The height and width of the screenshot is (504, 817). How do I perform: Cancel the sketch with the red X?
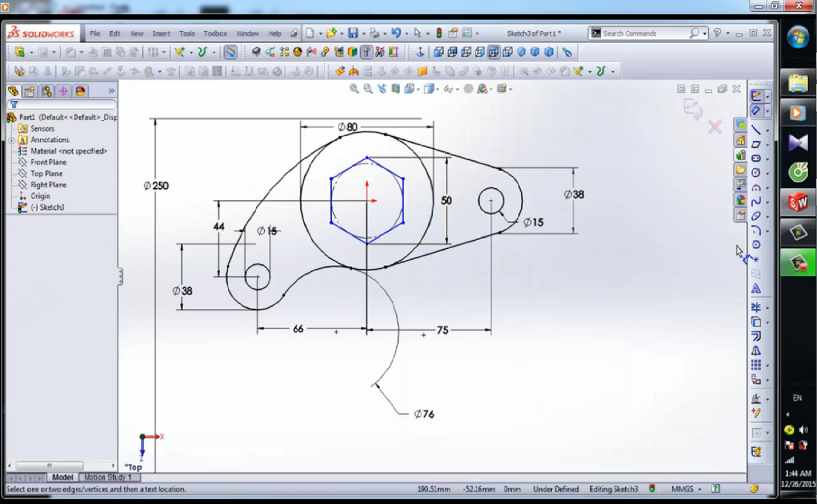click(x=715, y=127)
